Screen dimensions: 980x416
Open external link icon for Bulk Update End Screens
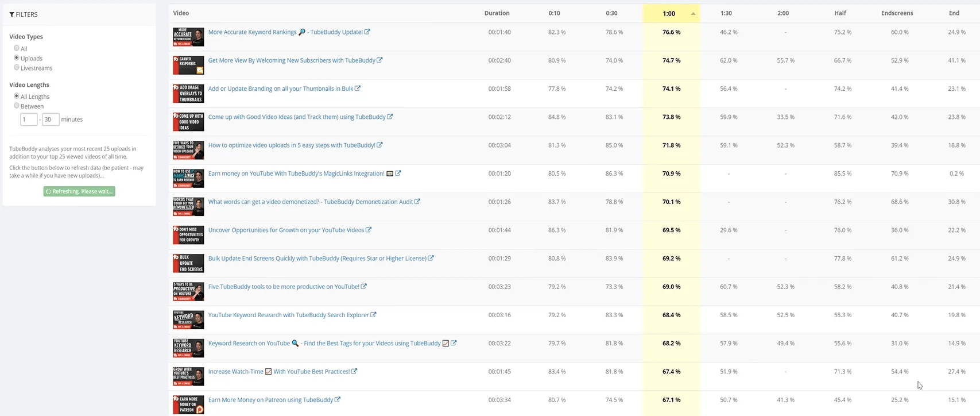coord(431,259)
